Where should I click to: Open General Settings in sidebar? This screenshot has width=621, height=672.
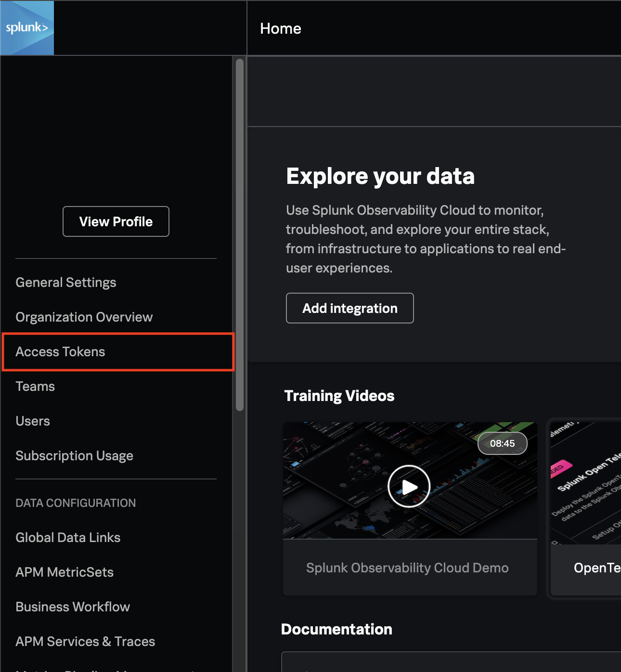tap(66, 282)
